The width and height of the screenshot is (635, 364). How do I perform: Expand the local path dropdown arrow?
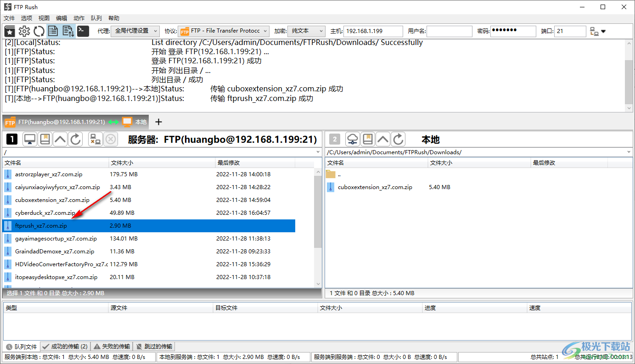pos(629,152)
